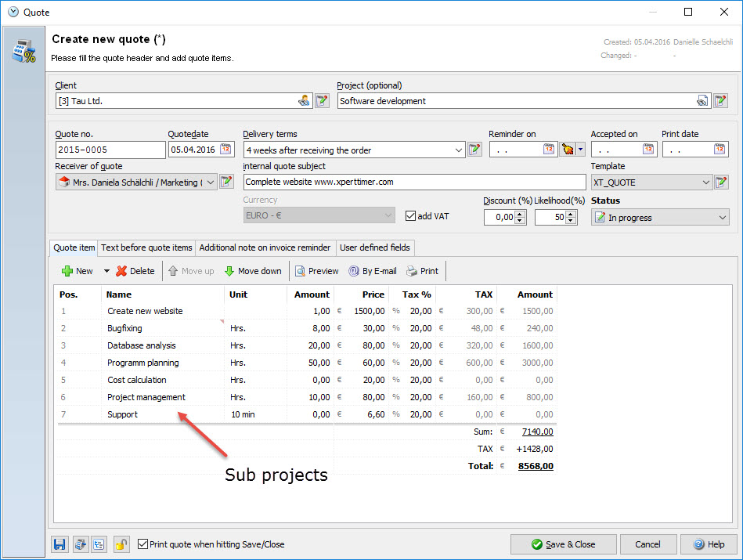The height and width of the screenshot is (560, 743).
Task: Click the internal quote subject text field
Action: click(x=413, y=182)
